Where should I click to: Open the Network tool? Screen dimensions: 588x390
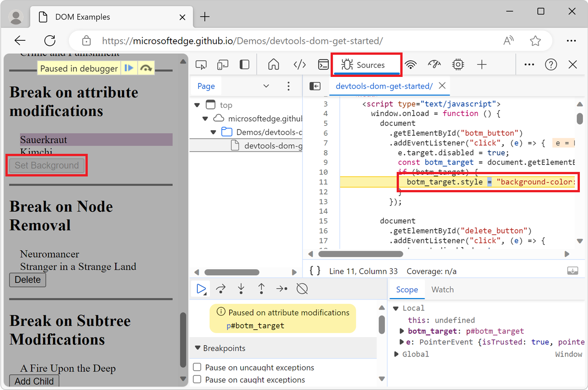click(x=411, y=64)
